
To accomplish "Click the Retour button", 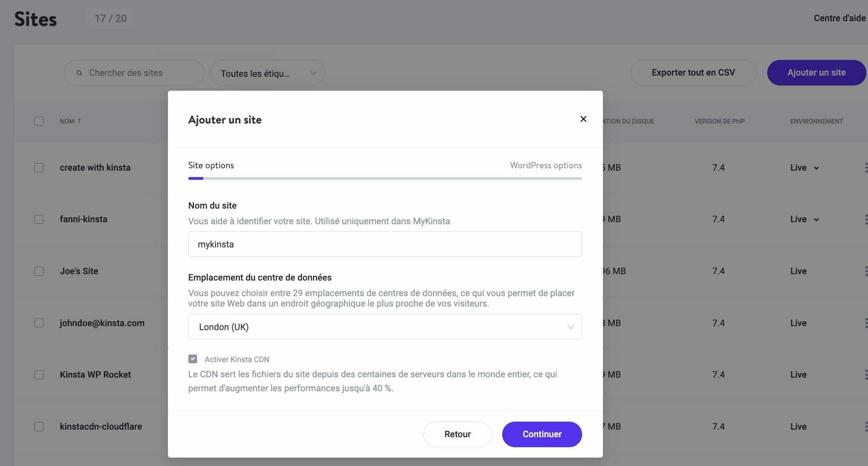I will (x=457, y=434).
